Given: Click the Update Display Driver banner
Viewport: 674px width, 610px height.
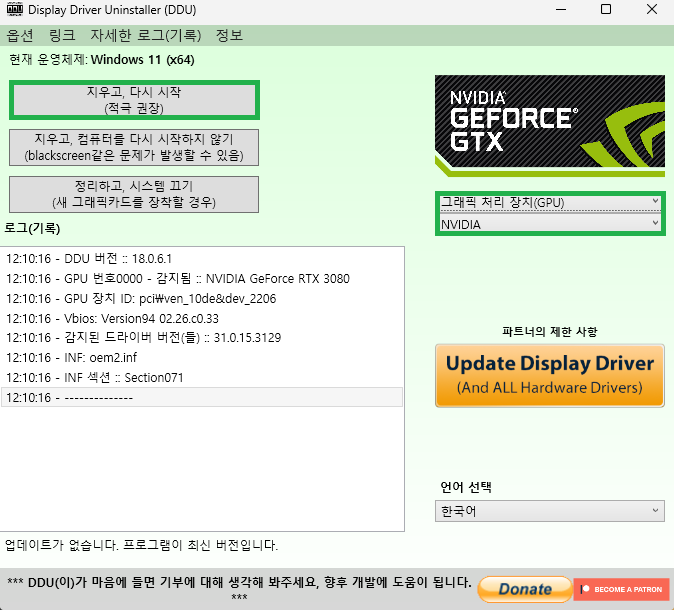Looking at the screenshot, I should click(x=550, y=375).
